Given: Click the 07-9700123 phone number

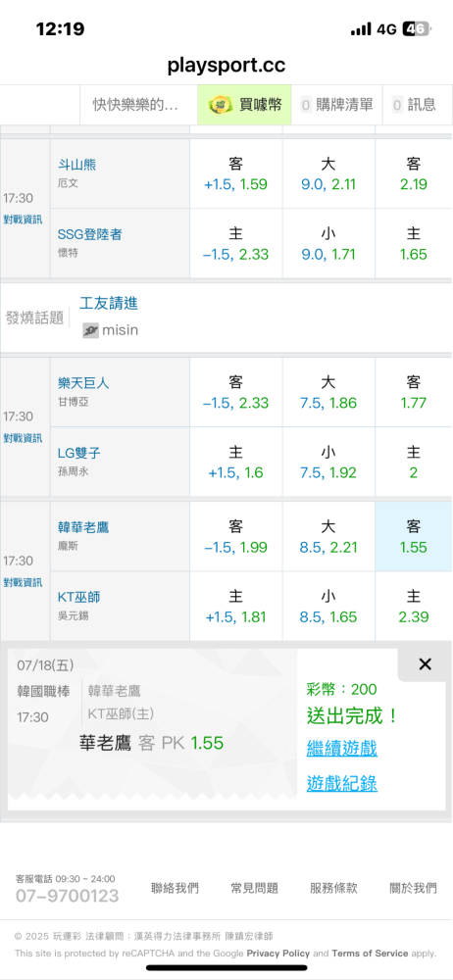Looking at the screenshot, I should [x=67, y=897].
